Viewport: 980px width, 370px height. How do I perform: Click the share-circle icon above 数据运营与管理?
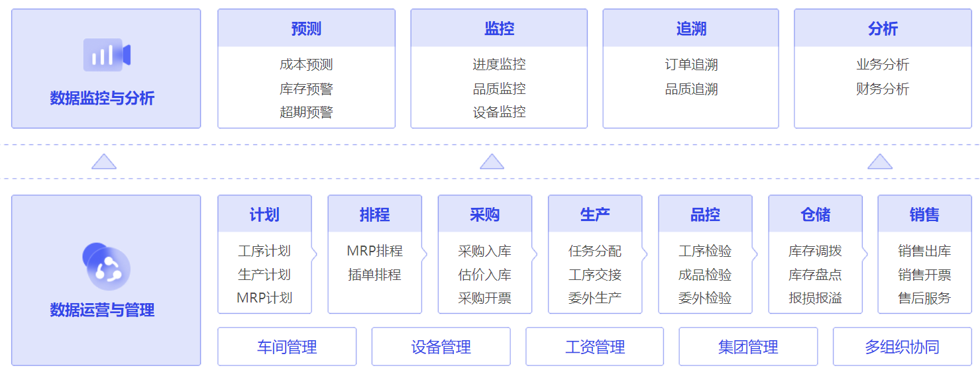pos(106,266)
